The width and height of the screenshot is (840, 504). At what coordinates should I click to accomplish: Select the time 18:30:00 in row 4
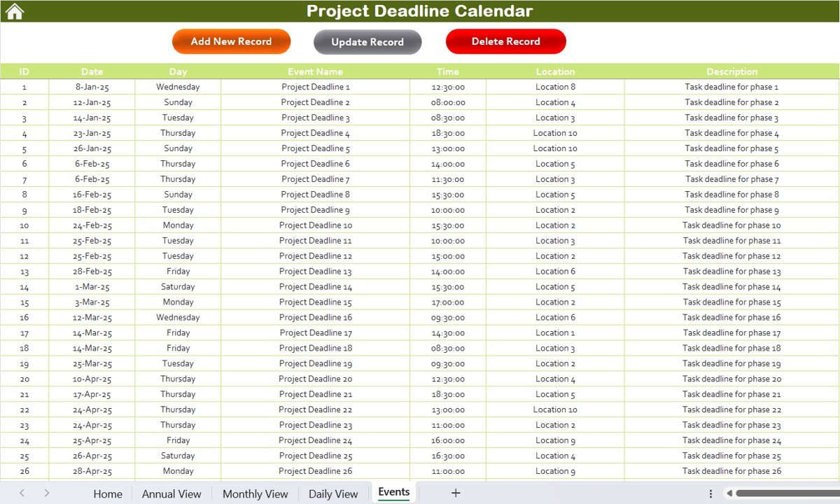(448, 133)
